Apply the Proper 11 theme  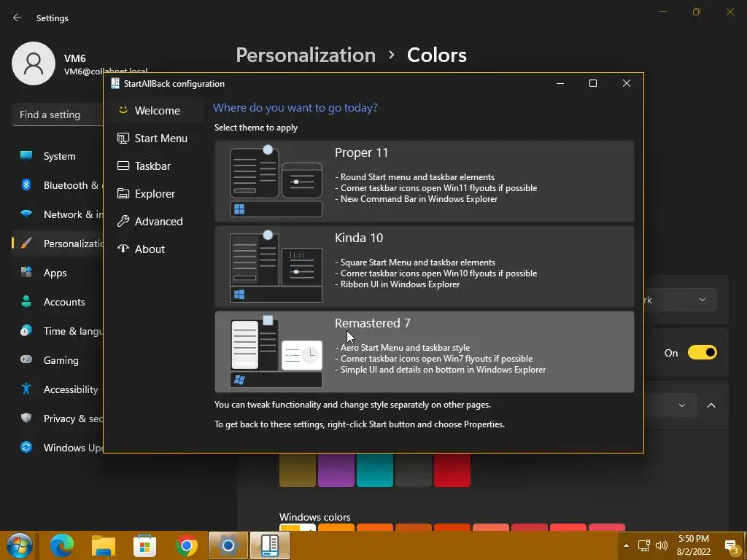[425, 182]
